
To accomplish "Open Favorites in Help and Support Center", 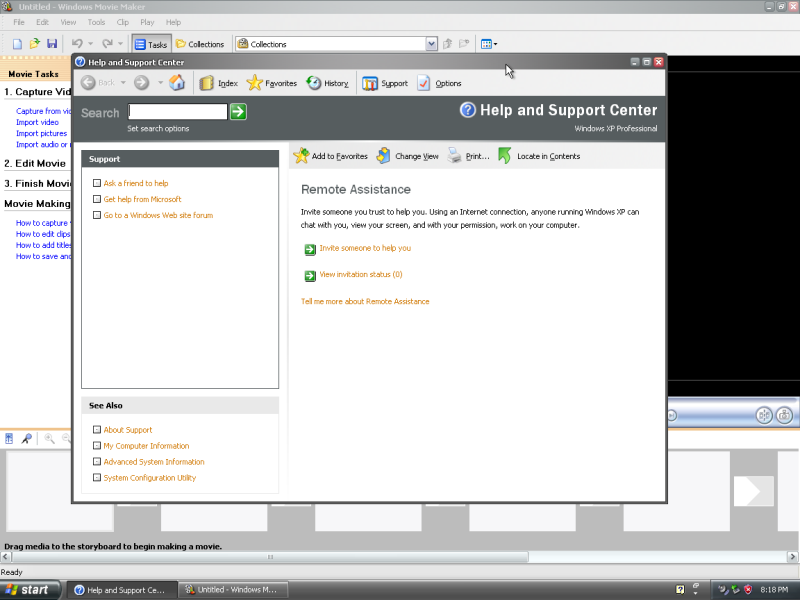I will pos(271,83).
